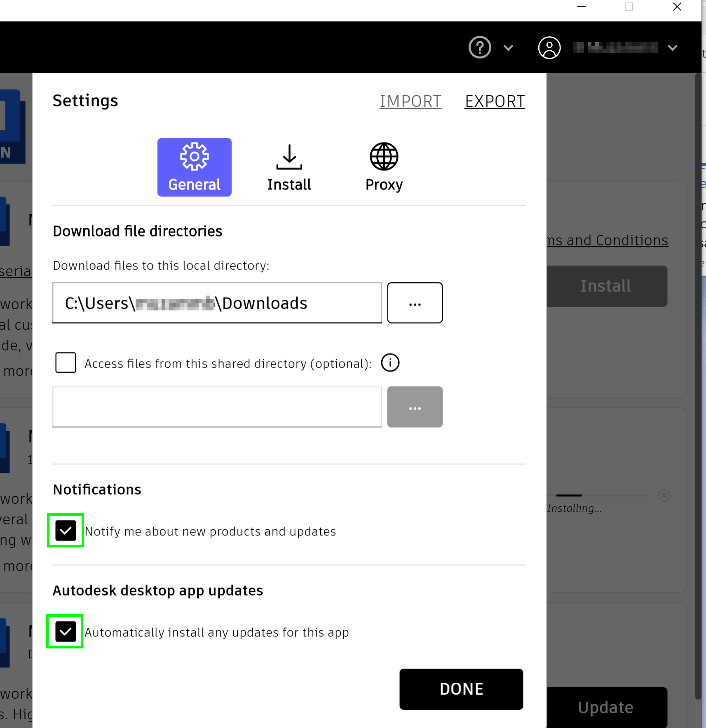Screen dimensions: 706x728
Task: Expand the account name dropdown chevron
Action: tap(673, 48)
